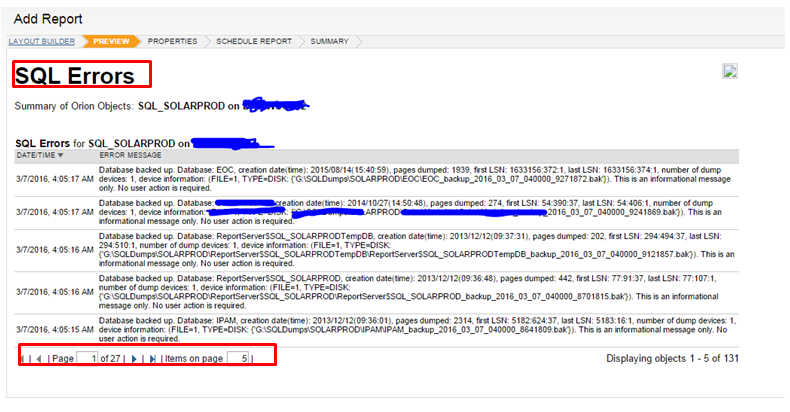Screen dimensions: 790x412
Task: Click Displaying objects 1 - 5 of 131
Action: [672, 358]
